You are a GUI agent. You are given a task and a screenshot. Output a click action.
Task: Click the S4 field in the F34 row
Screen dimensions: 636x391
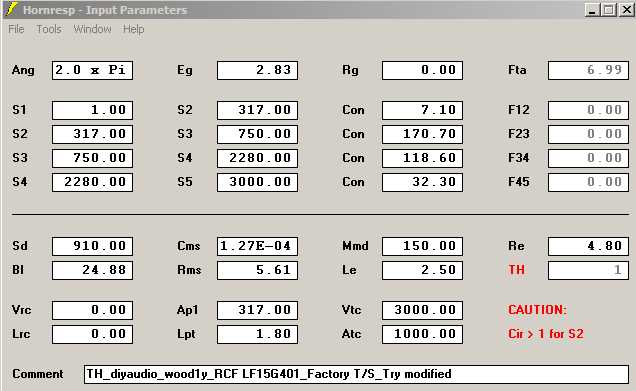tap(258, 158)
